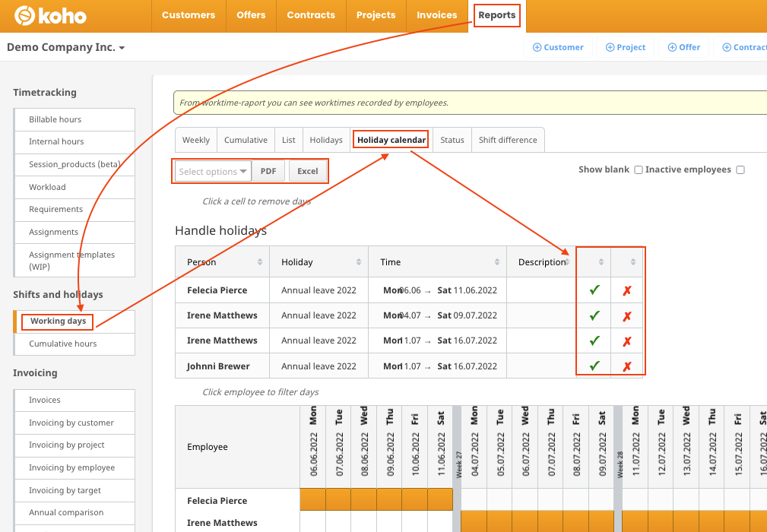
Task: Switch to the Status tab
Action: (452, 140)
